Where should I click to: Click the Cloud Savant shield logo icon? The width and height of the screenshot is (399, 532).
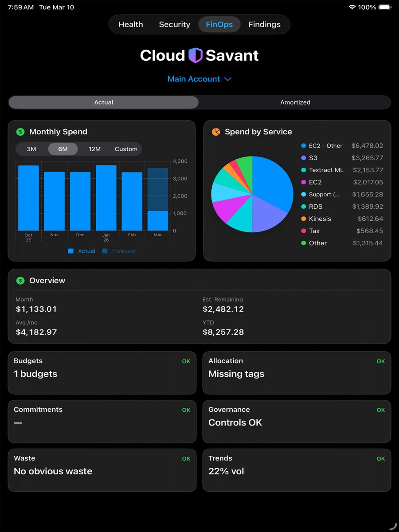[x=196, y=55]
